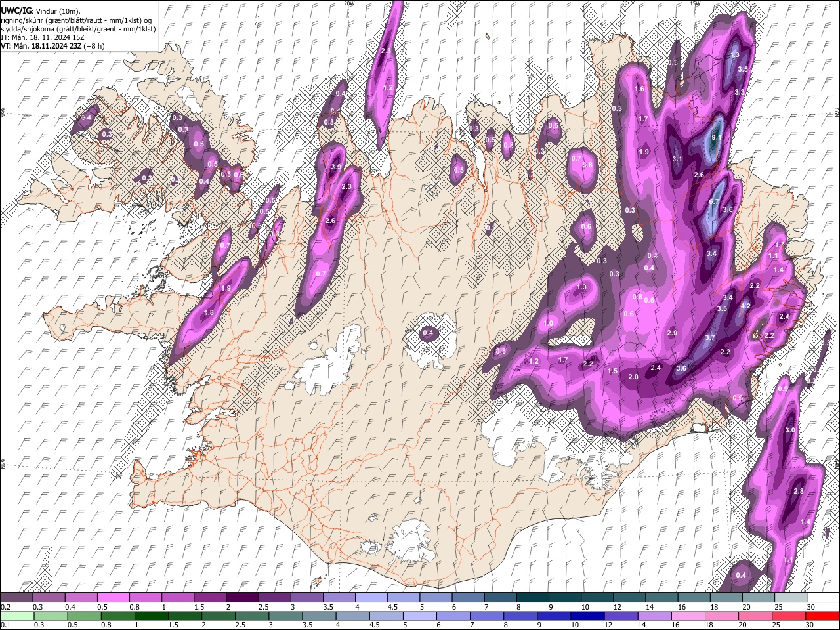
Task: Click the 'IT: Mán. 18. 11. 2024 15Z' line
Action: point(42,37)
